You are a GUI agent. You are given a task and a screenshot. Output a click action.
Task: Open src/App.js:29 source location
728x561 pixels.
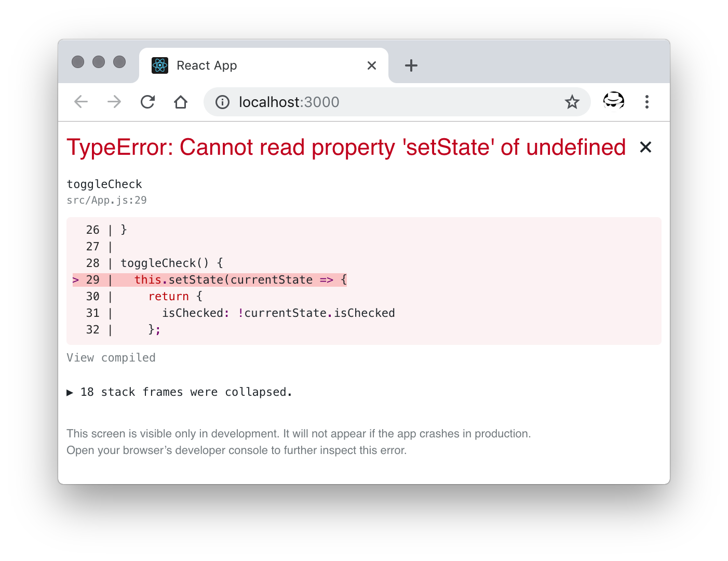click(106, 201)
